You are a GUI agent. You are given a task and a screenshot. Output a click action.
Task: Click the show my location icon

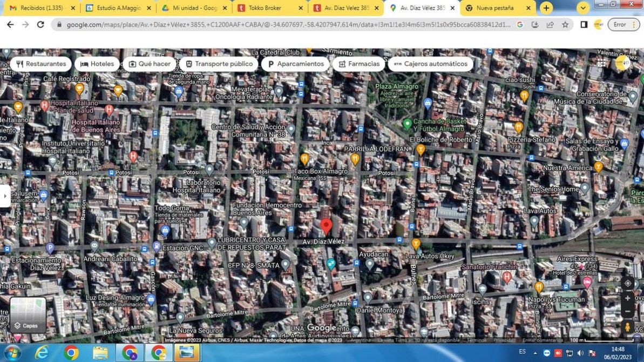click(627, 283)
